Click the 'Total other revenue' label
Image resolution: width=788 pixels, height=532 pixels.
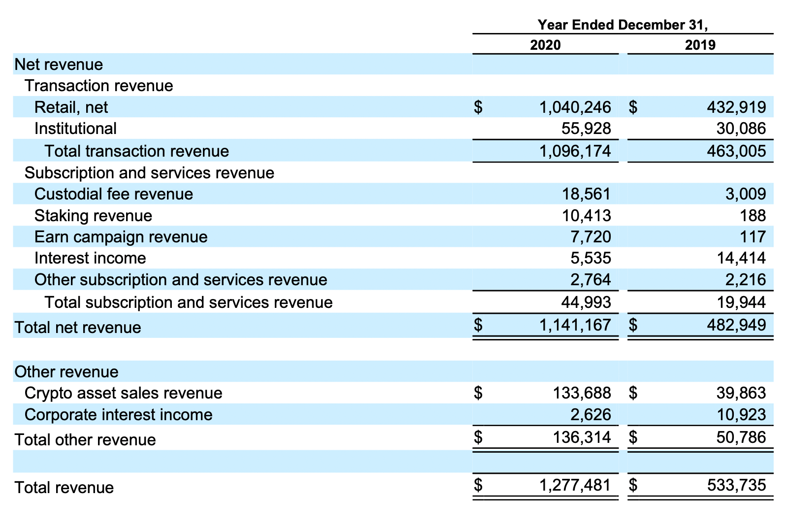coord(85,439)
